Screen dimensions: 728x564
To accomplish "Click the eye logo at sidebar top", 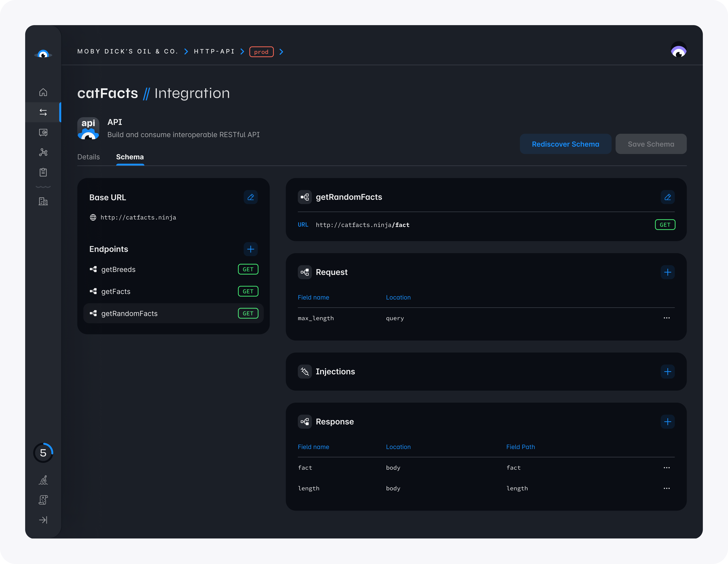I will 43,54.
